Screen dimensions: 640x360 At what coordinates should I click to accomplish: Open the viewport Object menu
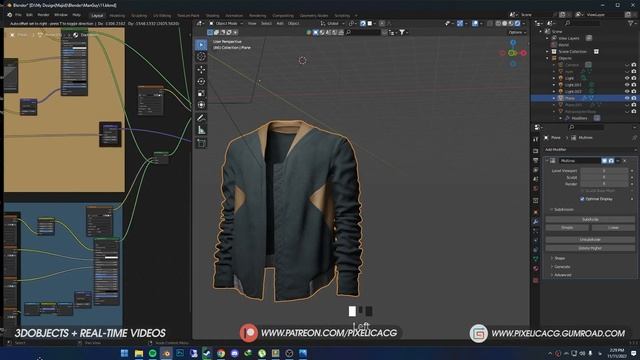293,24
